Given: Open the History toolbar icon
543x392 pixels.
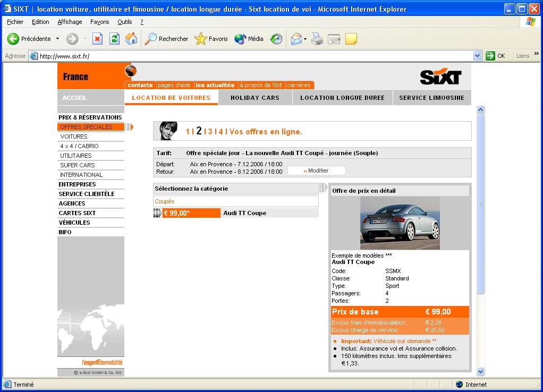Looking at the screenshot, I should tap(276, 39).
